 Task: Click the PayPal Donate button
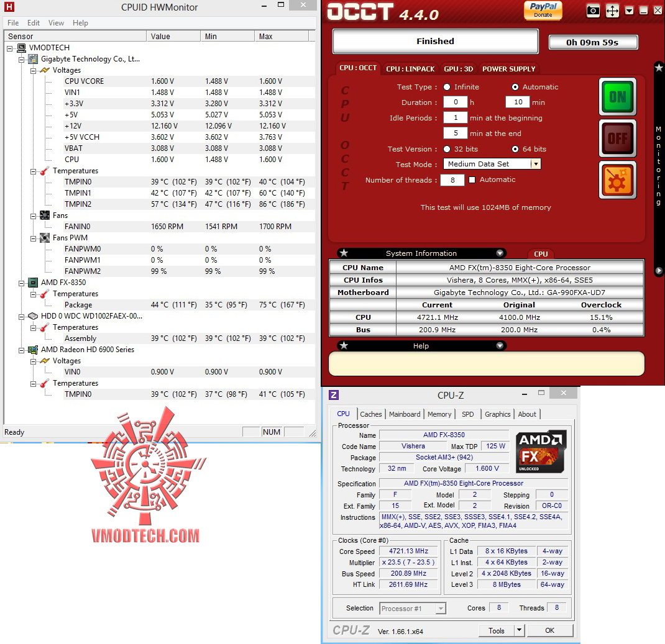(543, 10)
